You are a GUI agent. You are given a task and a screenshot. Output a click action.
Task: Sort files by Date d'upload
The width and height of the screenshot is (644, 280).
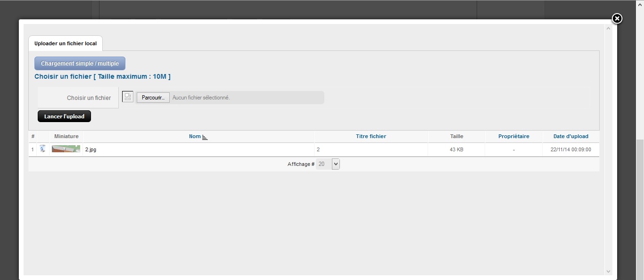(x=571, y=136)
